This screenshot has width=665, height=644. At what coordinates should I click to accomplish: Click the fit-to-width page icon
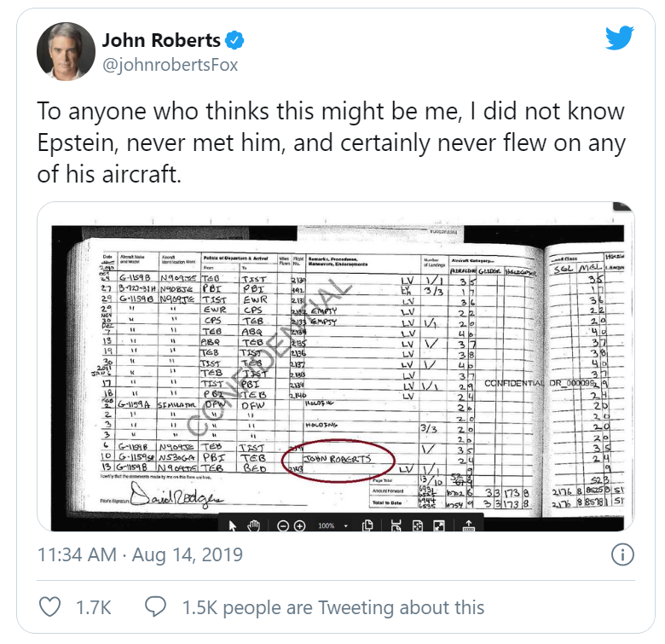(397, 525)
